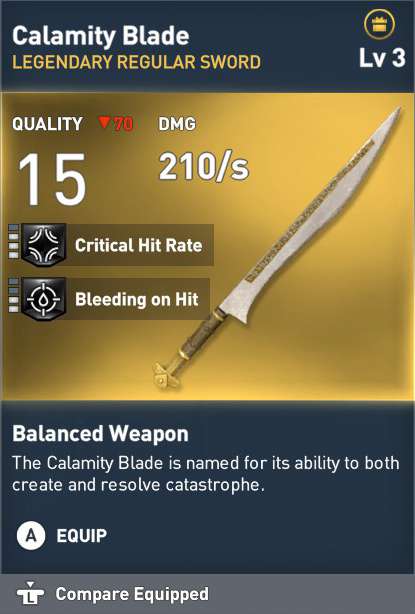Screen dimensions: 415x614
Task: Click the L stick Compare icon
Action: pos(31,593)
